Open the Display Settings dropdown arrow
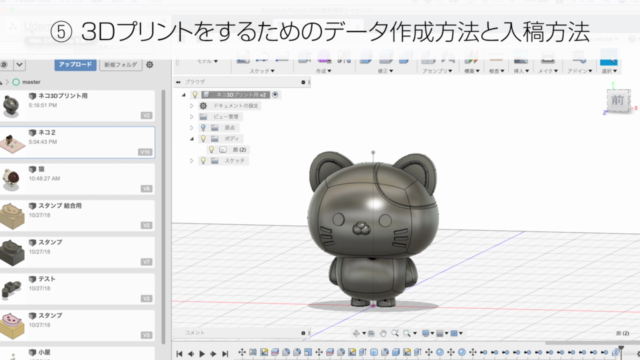This screenshot has height=360, width=640. pos(432,333)
